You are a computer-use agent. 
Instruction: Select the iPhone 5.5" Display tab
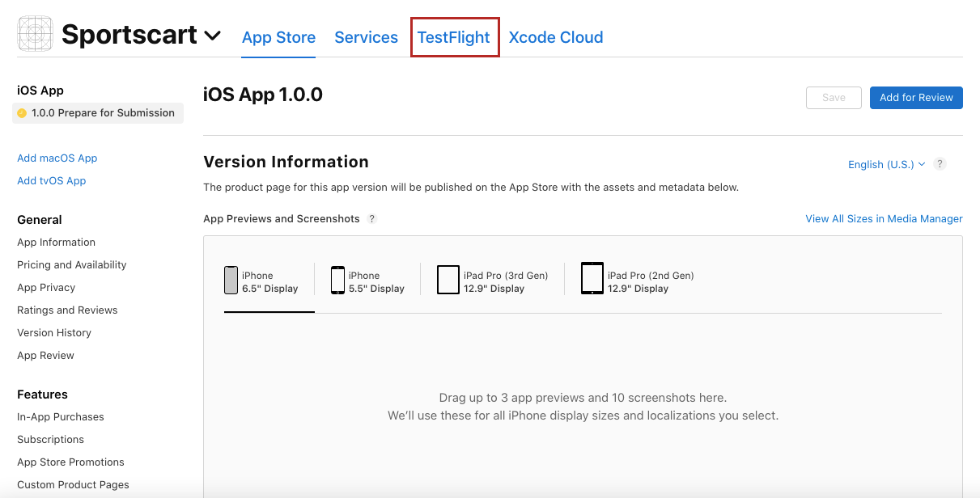[367, 281]
